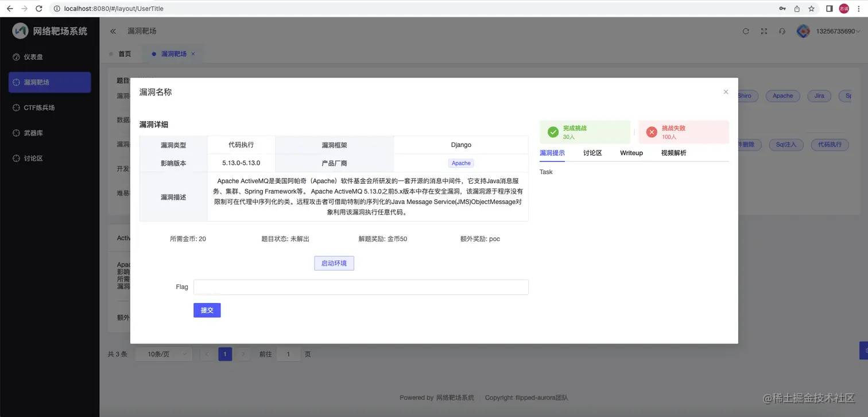868x417 pixels.
Task: Select page 1 in pagination
Action: [x=225, y=354]
